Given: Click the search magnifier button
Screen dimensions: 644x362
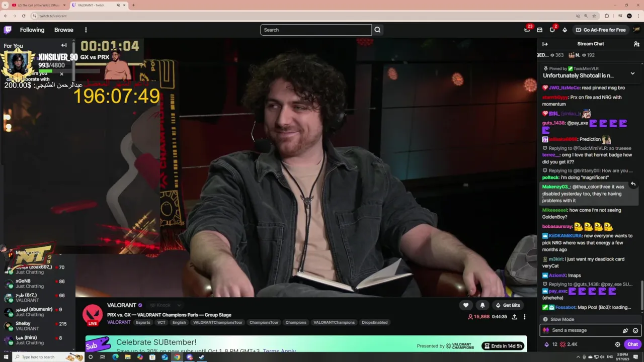Looking at the screenshot, I should 377,30.
